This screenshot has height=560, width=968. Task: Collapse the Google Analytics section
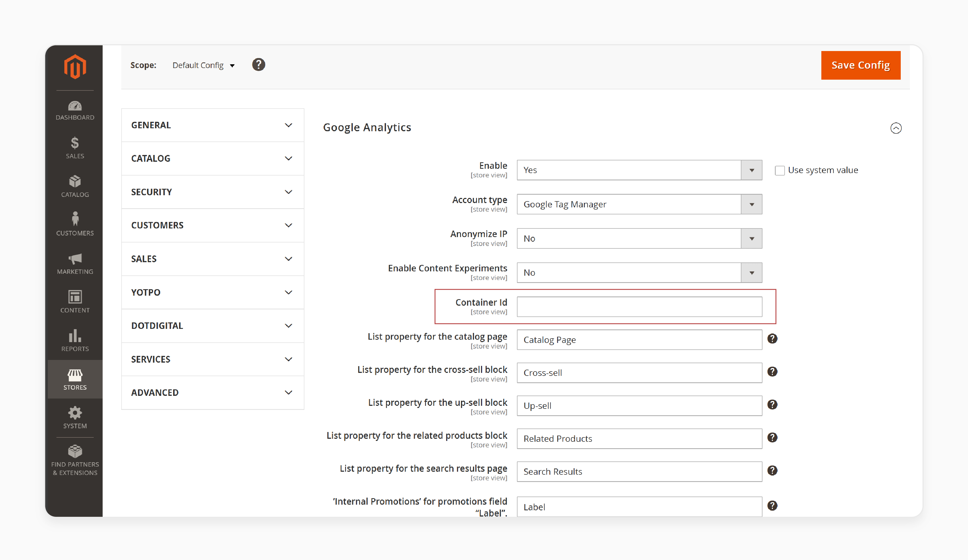coord(896,128)
